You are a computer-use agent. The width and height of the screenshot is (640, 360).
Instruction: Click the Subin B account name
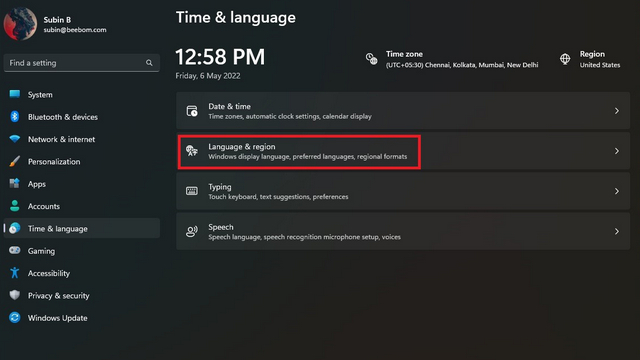point(57,20)
